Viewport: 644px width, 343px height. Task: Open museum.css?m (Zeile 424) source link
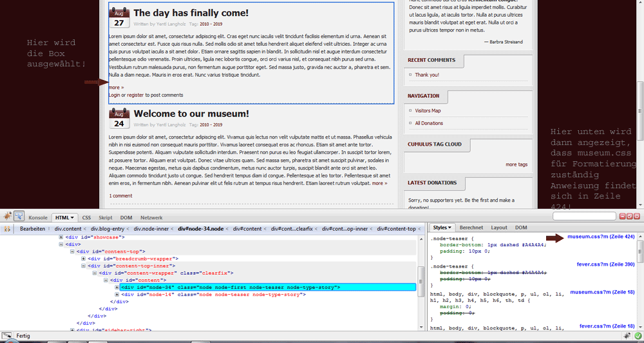601,237
